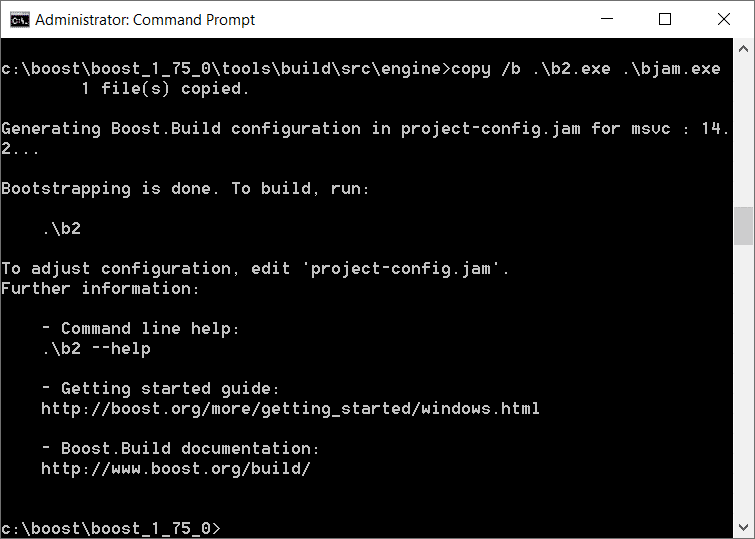Click the www.boost.org/build/ URL
755x539 pixels.
click(176, 468)
